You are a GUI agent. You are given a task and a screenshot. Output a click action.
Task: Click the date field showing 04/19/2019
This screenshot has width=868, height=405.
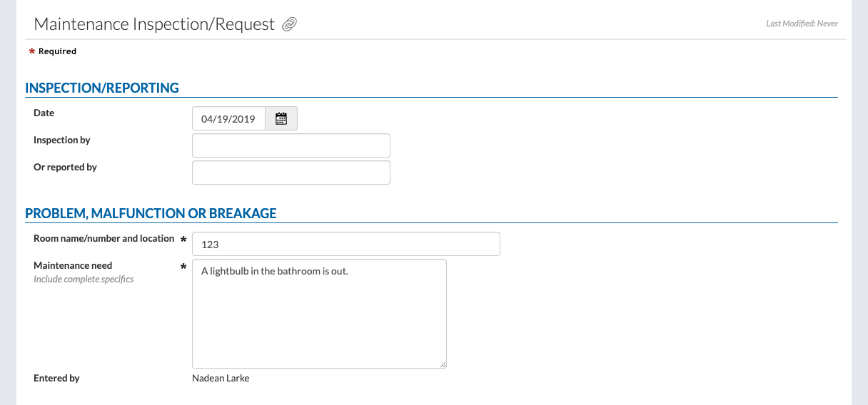click(228, 119)
